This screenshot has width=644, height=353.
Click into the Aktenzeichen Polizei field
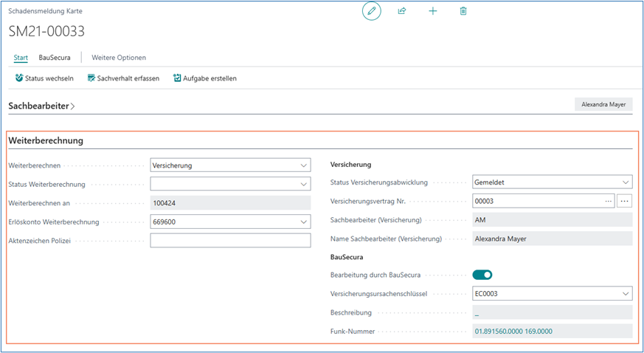[230, 241]
